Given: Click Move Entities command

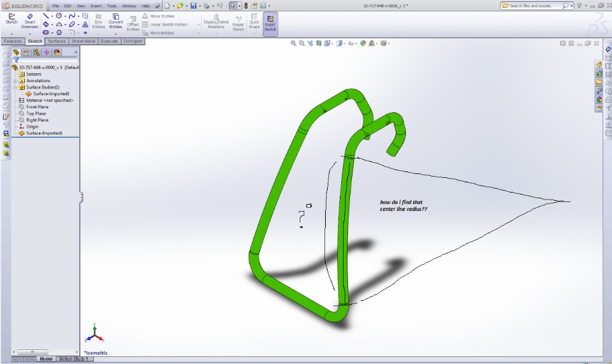Looking at the screenshot, I should (x=158, y=33).
